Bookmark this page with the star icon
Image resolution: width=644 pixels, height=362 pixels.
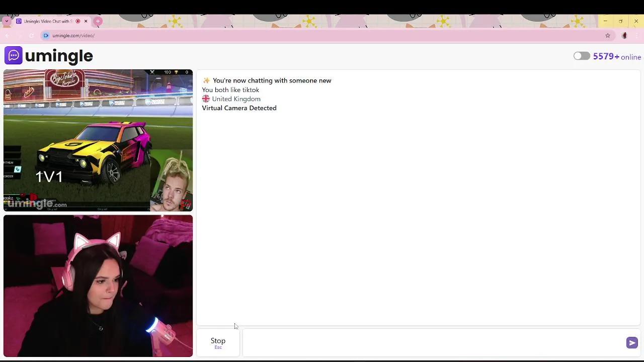[608, 36]
